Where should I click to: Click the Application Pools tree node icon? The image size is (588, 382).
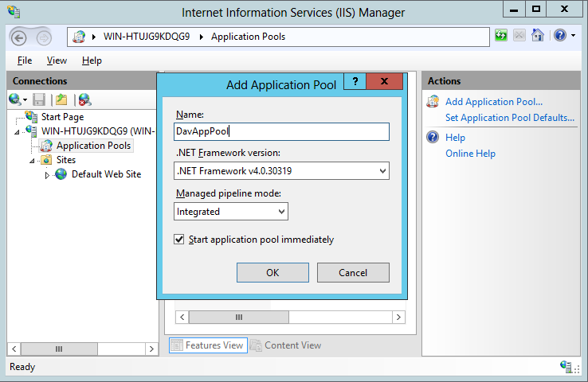[46, 146]
